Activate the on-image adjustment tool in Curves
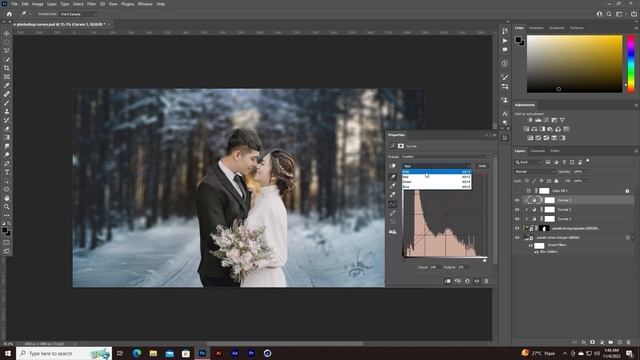The height and width of the screenshot is (360, 640). tap(392, 166)
